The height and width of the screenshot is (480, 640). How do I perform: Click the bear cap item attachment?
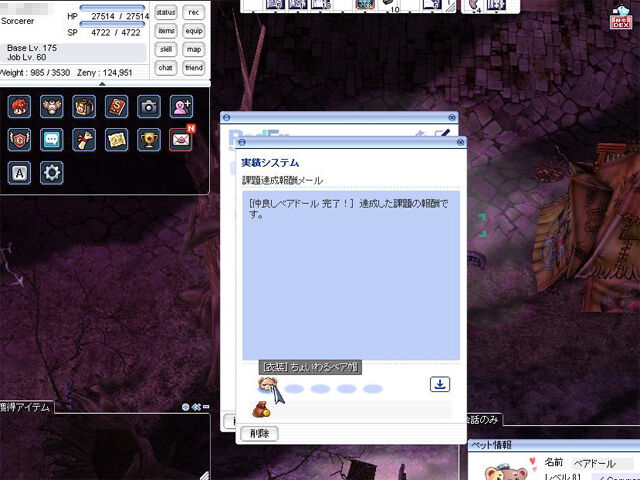point(268,386)
